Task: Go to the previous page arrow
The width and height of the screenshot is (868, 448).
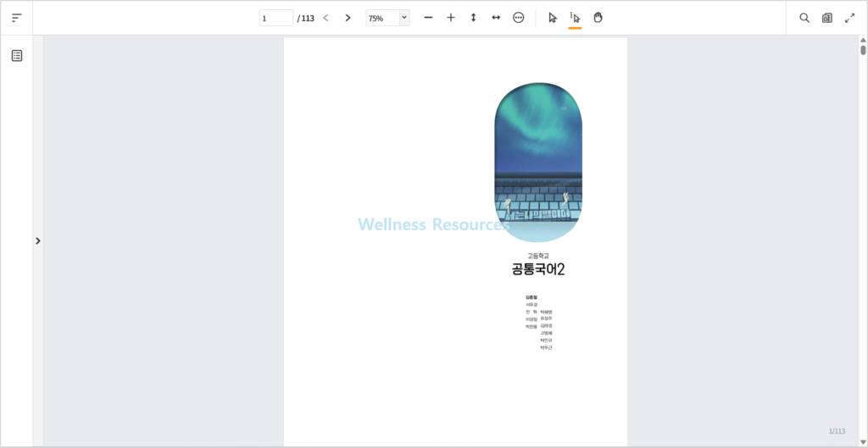Action: point(325,18)
